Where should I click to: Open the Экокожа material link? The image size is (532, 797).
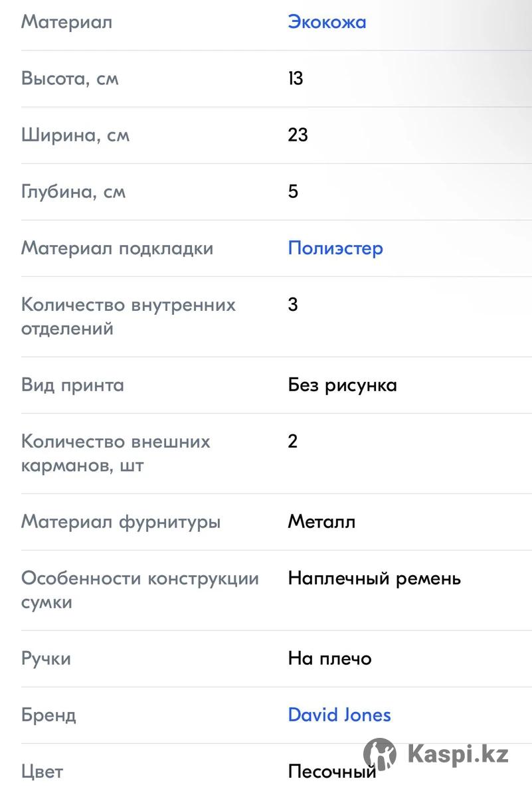pyautogui.click(x=327, y=22)
